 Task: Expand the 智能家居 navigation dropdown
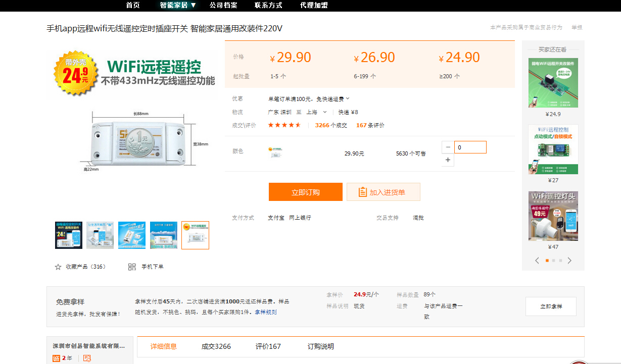(178, 5)
